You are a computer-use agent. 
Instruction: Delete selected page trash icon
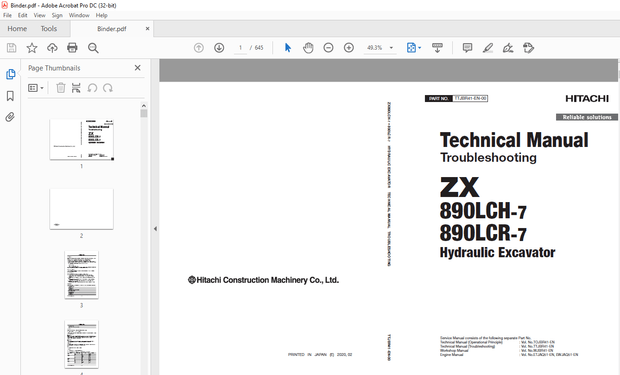pyautogui.click(x=60, y=88)
